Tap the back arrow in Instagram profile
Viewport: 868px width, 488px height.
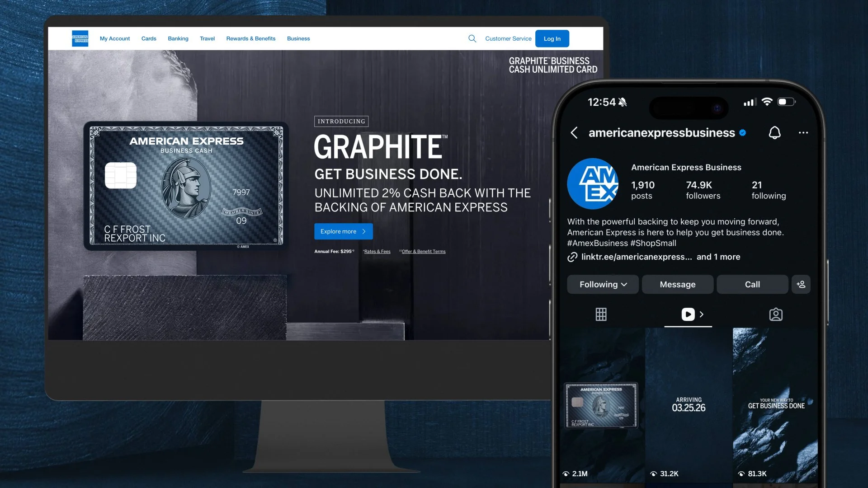coord(574,132)
